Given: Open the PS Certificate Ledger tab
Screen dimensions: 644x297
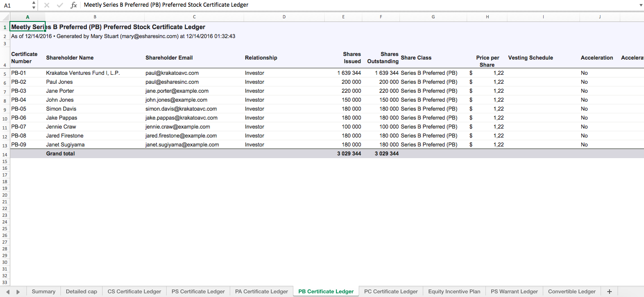Looking at the screenshot, I should click(198, 291).
